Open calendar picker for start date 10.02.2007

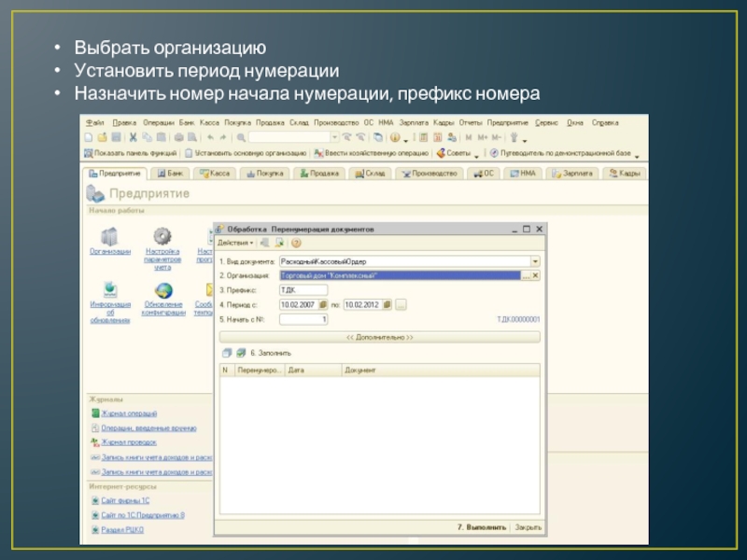(322, 305)
